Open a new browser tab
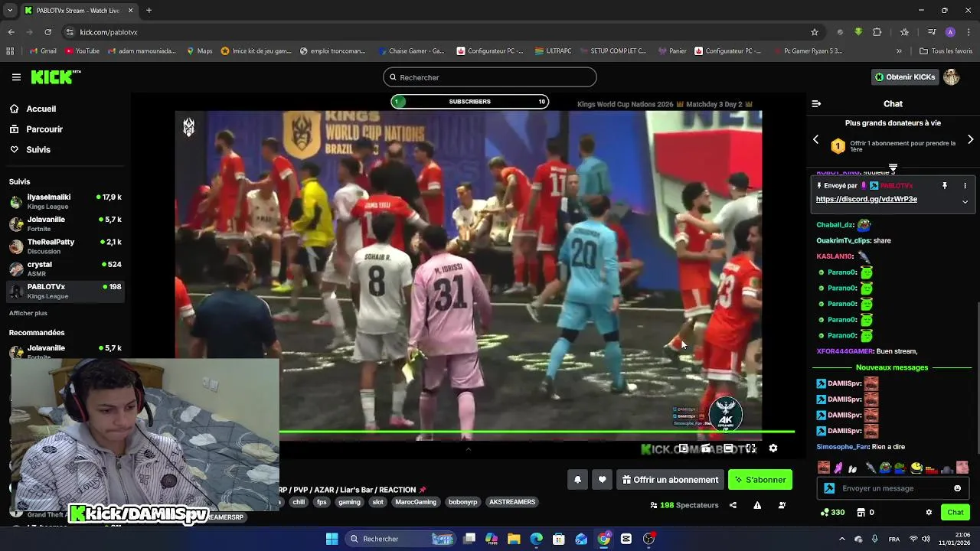Viewport: 980px width, 551px height. [x=149, y=10]
